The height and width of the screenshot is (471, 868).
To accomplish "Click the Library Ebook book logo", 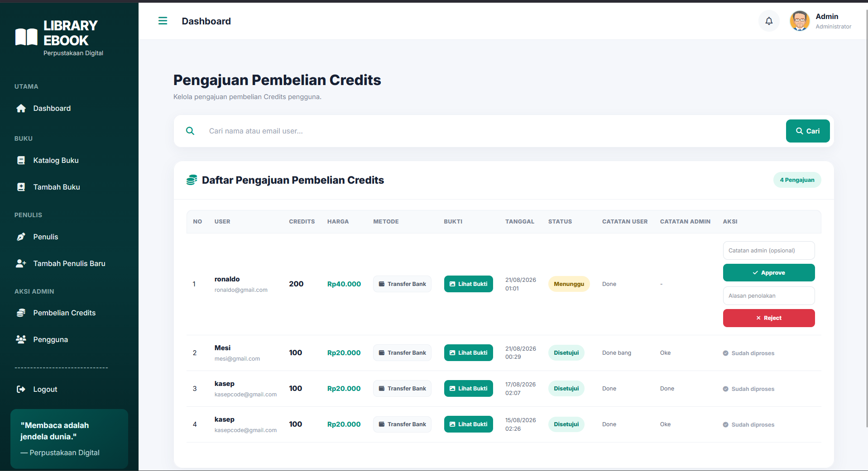I will click(26, 37).
